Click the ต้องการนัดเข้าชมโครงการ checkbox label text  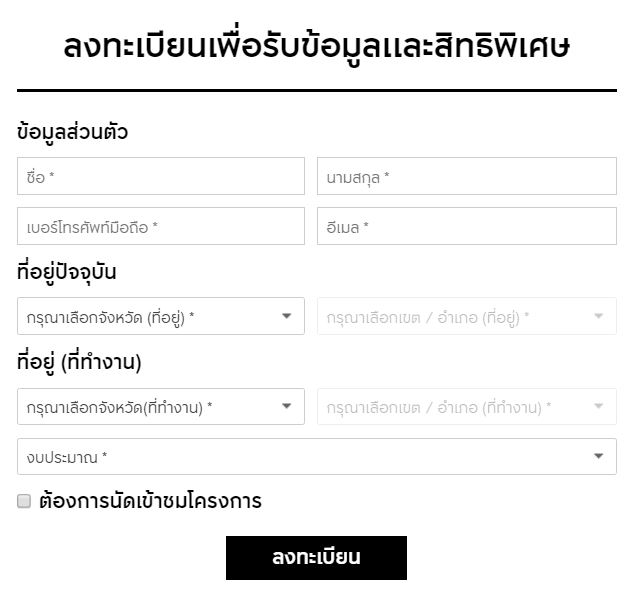point(150,501)
